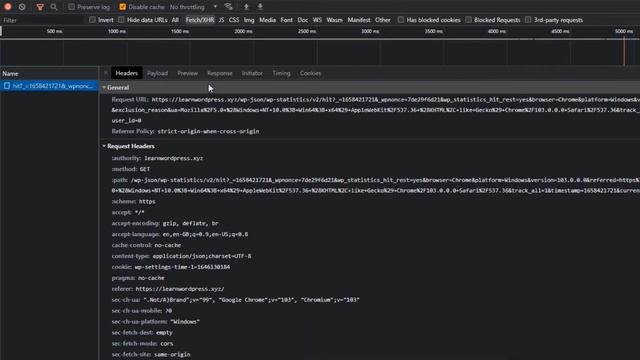The image size is (640, 360).
Task: Open the Payload tab
Action: 158,73
